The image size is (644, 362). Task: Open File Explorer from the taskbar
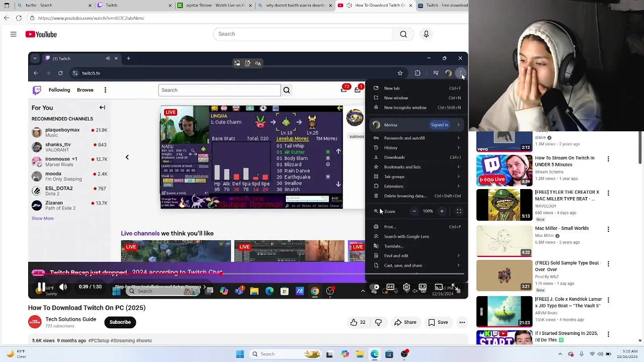point(360,354)
